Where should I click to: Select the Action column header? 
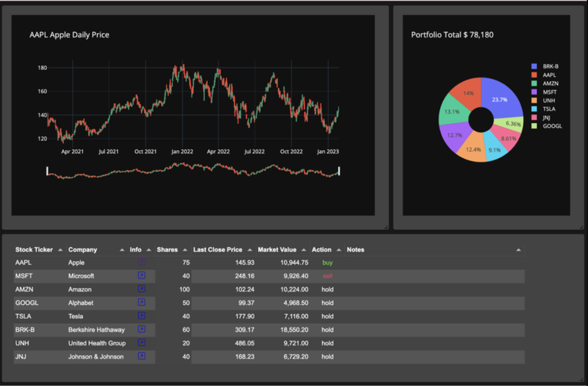(x=322, y=249)
